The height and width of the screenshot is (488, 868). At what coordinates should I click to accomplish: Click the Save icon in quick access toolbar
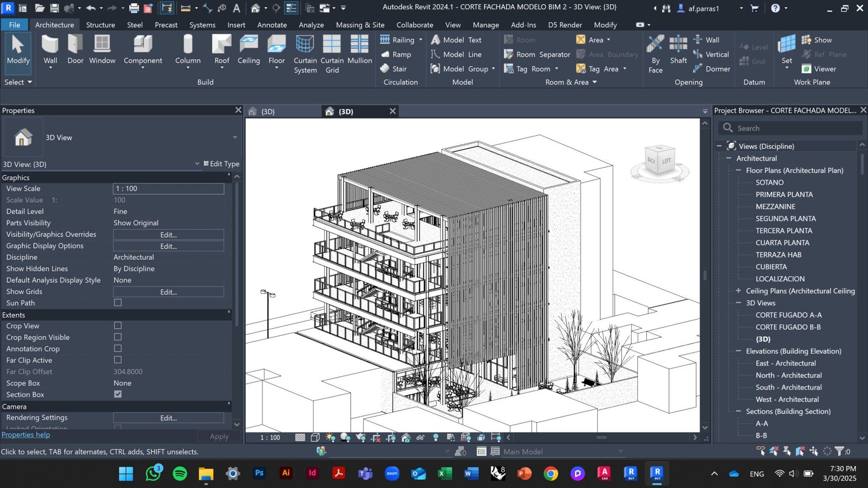pos(54,8)
